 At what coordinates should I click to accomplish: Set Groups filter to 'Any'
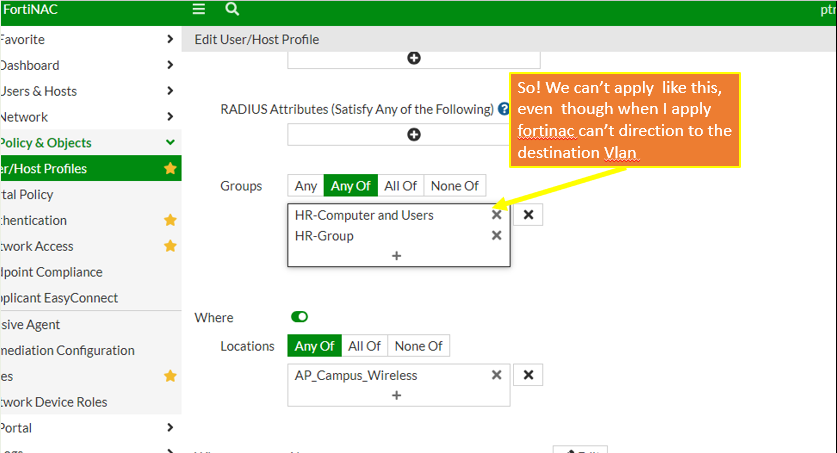tap(306, 185)
